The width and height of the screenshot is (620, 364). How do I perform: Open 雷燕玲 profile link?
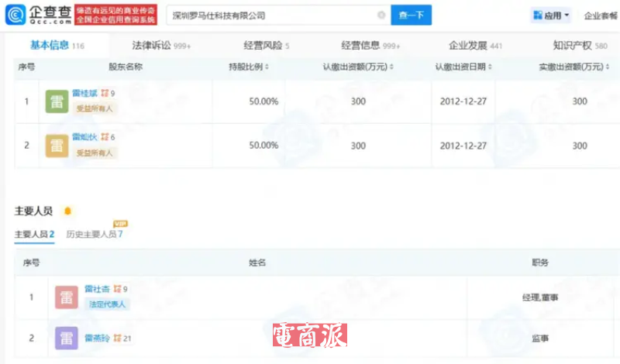98,338
